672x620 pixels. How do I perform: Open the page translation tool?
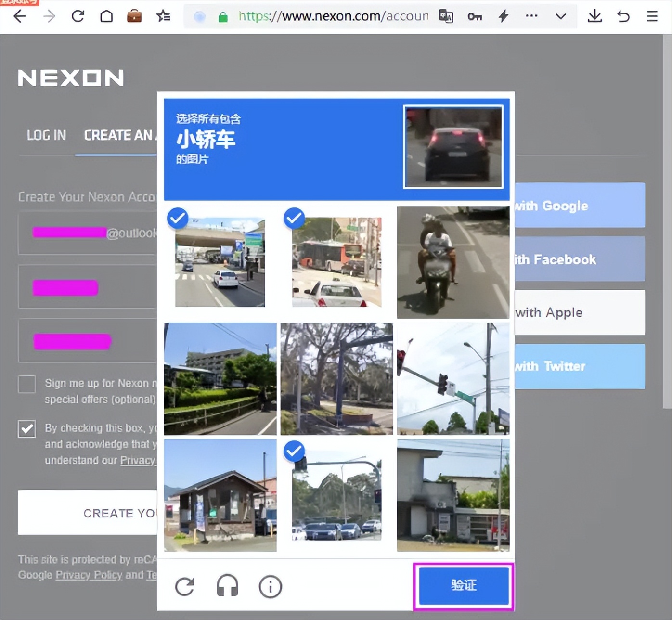coord(445,16)
